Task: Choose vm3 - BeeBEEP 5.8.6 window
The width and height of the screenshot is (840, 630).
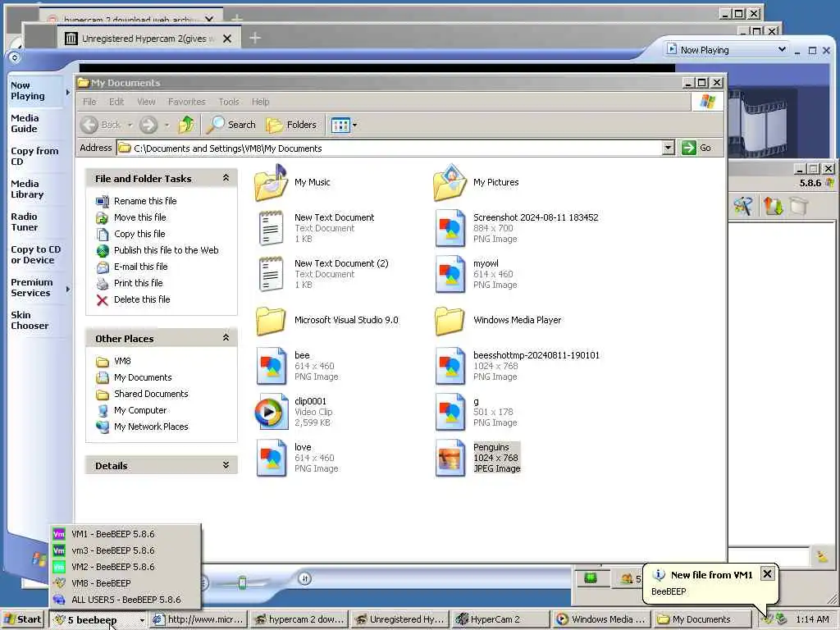Action: tap(125, 550)
